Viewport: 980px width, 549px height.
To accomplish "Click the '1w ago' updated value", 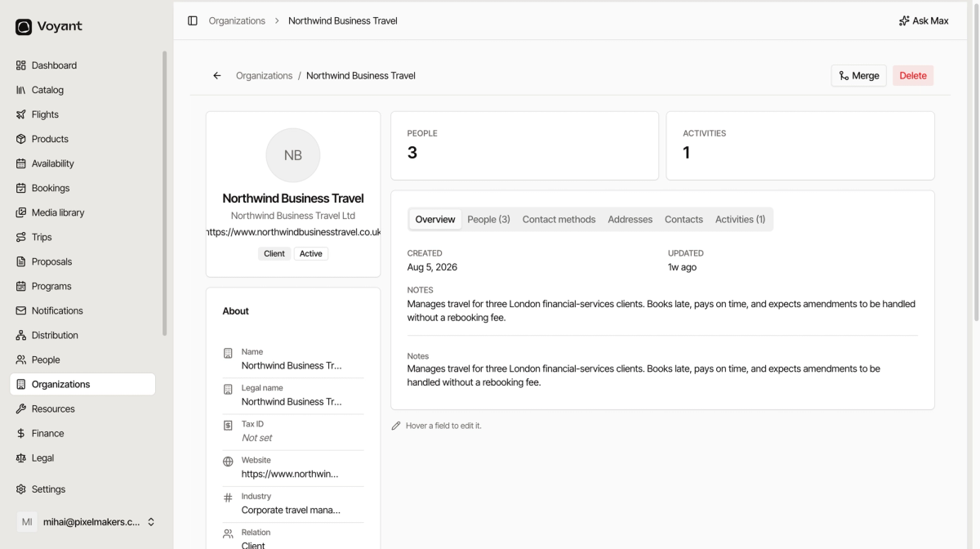I will 682,267.
